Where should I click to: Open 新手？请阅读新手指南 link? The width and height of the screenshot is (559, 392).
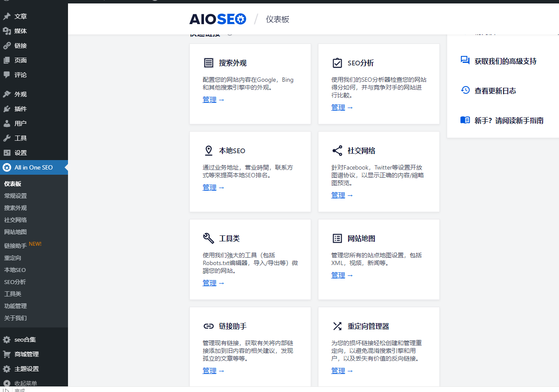509,120
